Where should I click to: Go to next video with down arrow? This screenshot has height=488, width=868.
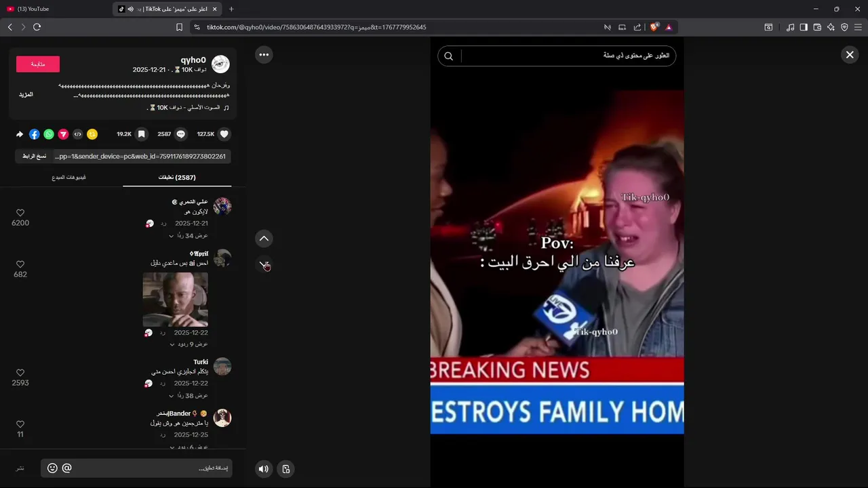[264, 265]
